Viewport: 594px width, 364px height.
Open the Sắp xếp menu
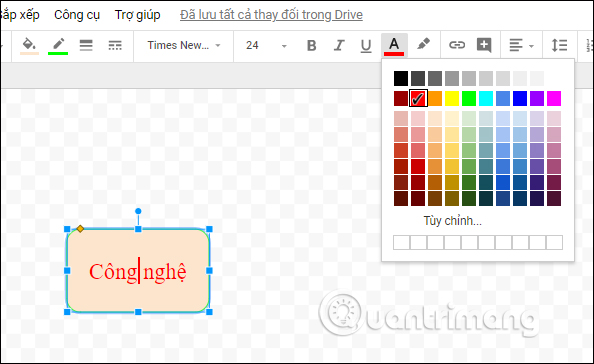point(20,15)
